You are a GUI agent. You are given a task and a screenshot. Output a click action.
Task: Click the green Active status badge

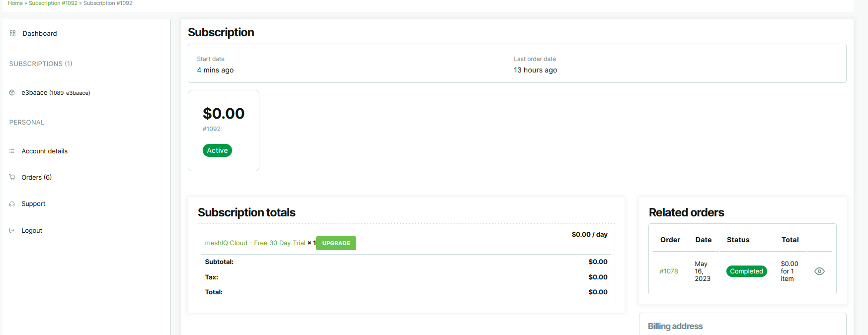click(x=217, y=150)
